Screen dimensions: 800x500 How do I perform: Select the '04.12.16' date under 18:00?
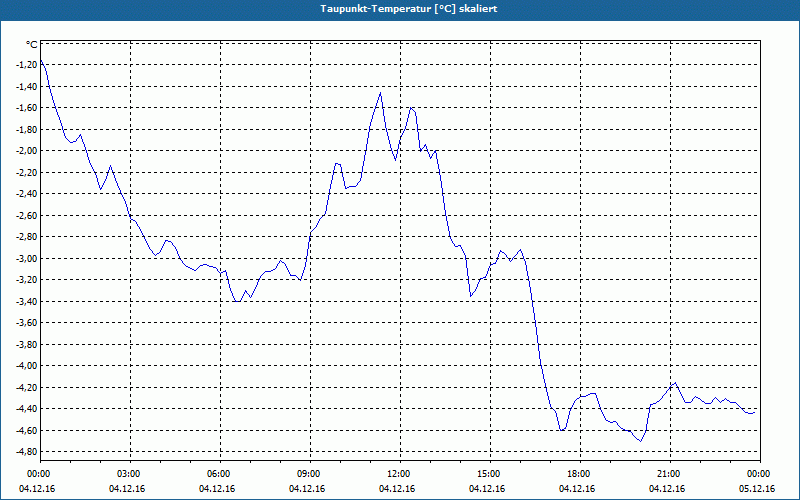(577, 489)
